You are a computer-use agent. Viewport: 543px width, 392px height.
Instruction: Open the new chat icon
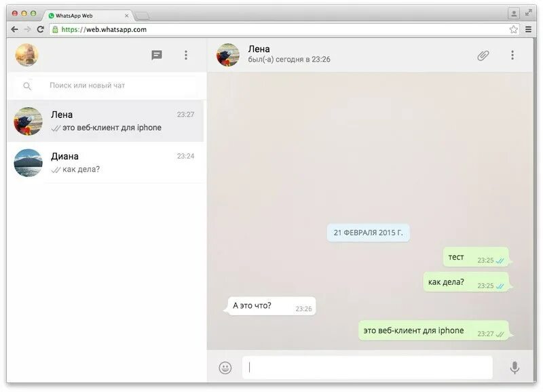tap(157, 55)
